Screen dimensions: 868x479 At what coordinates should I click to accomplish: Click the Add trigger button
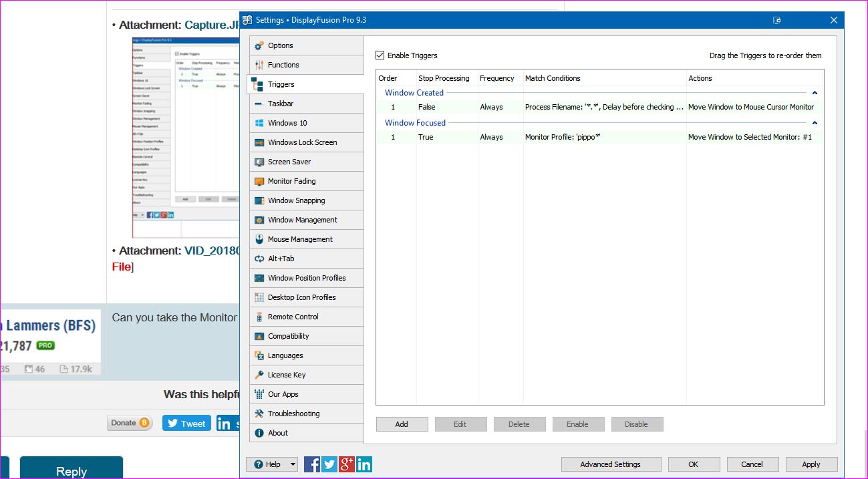point(402,424)
